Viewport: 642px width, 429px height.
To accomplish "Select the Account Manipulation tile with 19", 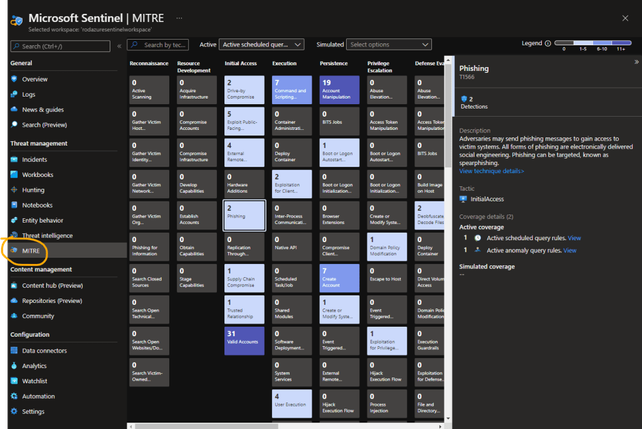I will click(x=339, y=90).
